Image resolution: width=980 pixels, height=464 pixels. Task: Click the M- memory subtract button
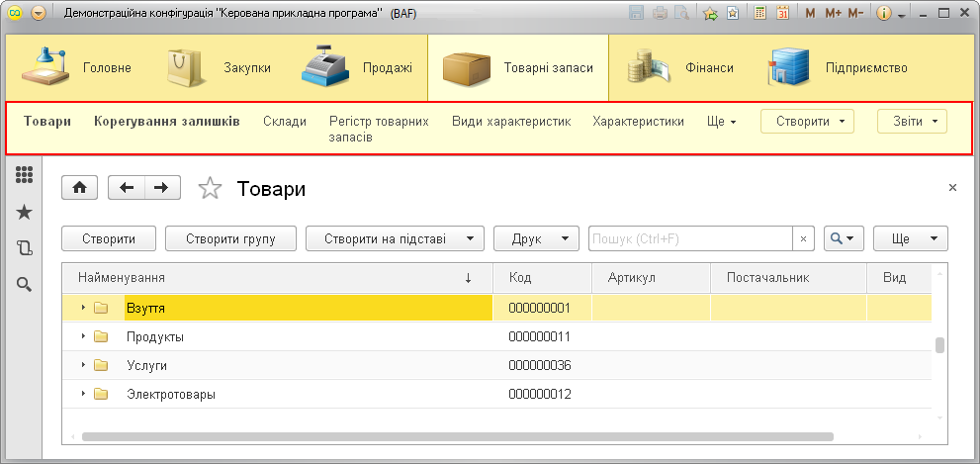[856, 13]
